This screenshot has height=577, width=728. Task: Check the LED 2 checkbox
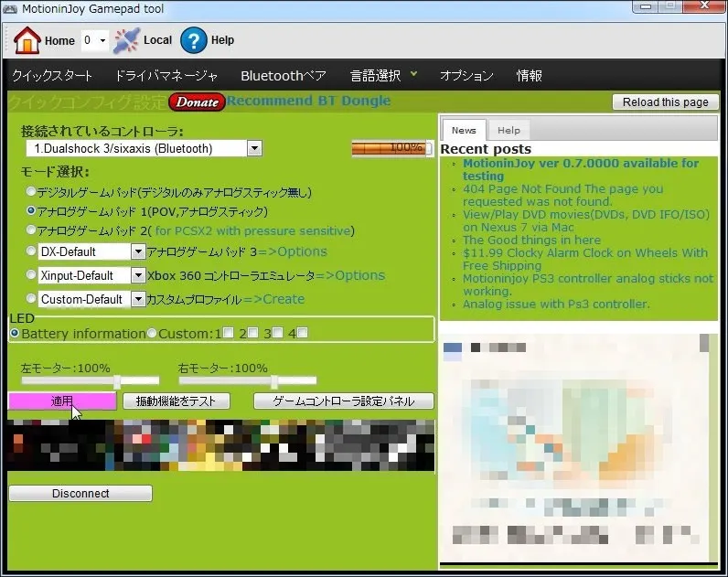point(252,332)
